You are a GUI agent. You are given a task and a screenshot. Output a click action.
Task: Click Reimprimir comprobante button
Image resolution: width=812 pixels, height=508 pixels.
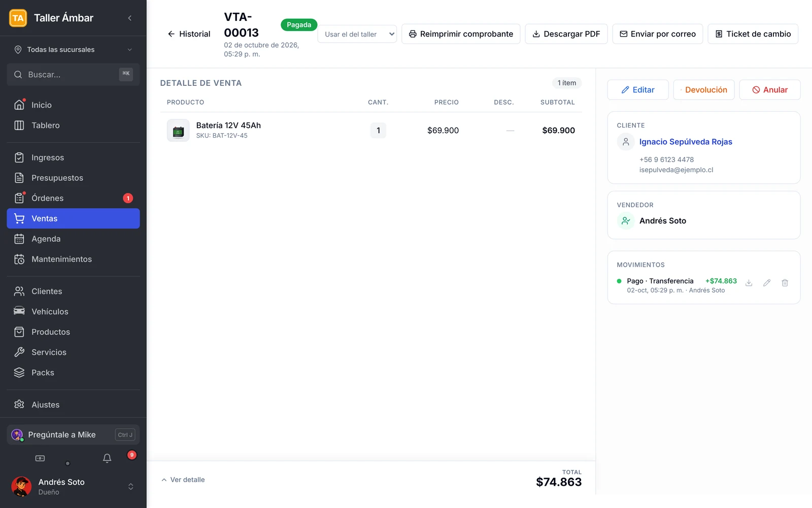click(461, 34)
